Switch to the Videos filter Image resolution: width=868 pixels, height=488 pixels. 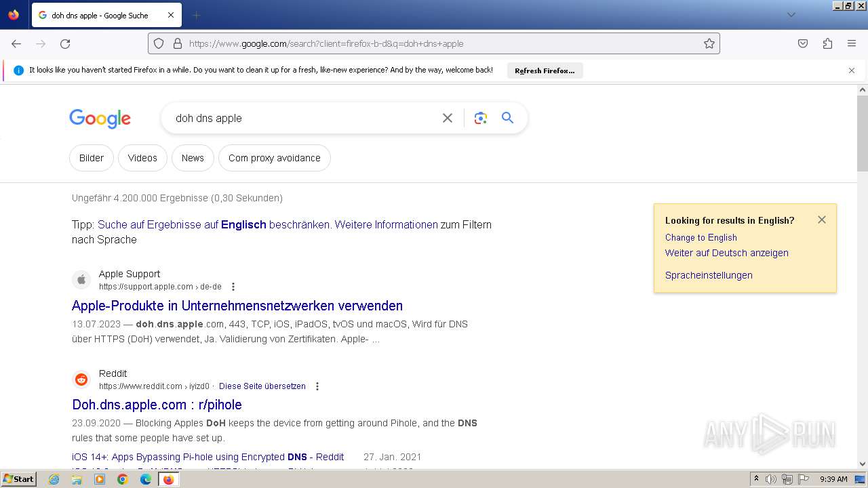click(142, 158)
